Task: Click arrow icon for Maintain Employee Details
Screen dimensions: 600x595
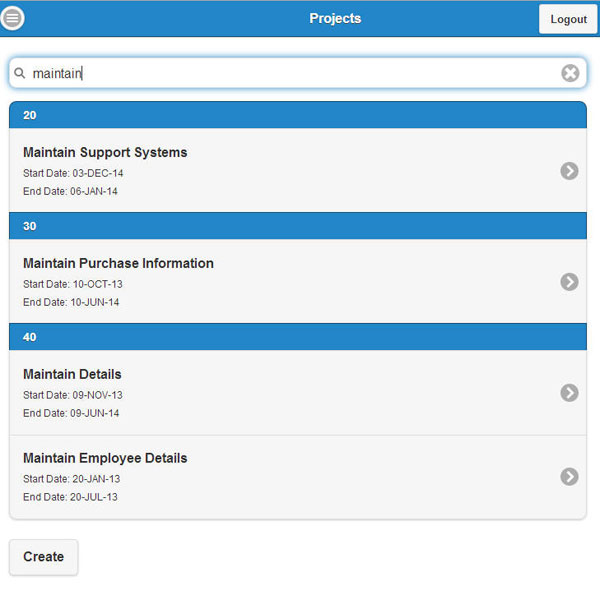Action: (x=569, y=477)
